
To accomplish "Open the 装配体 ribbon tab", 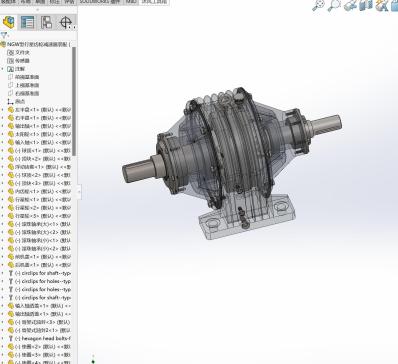I will pos(8,2).
